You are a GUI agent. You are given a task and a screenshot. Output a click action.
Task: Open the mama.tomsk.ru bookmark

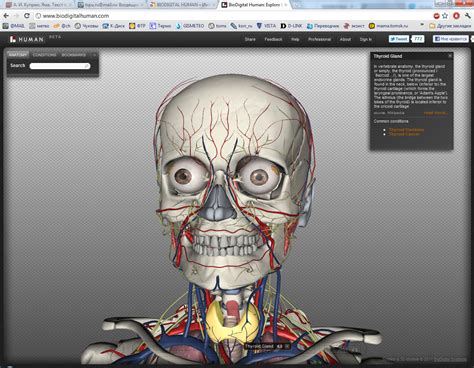(388, 26)
